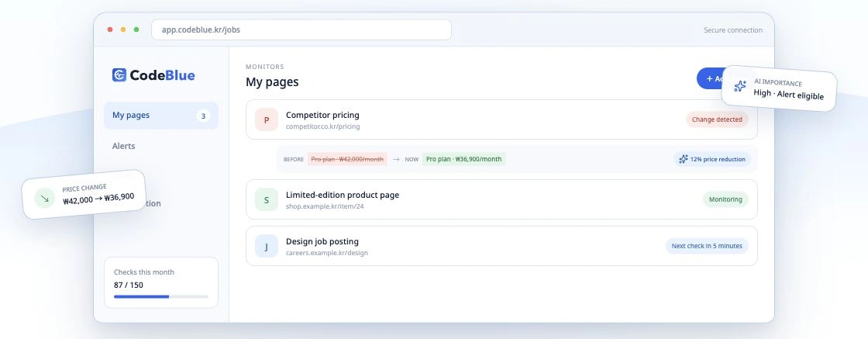Click the J avatar for Design job posting
The height and width of the screenshot is (339, 868).
point(267,246)
